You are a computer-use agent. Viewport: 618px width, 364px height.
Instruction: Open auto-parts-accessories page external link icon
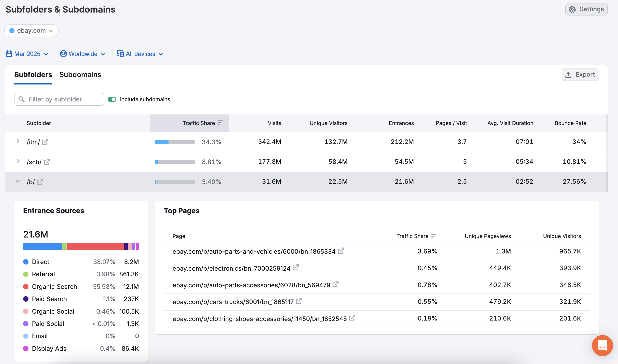click(x=336, y=284)
